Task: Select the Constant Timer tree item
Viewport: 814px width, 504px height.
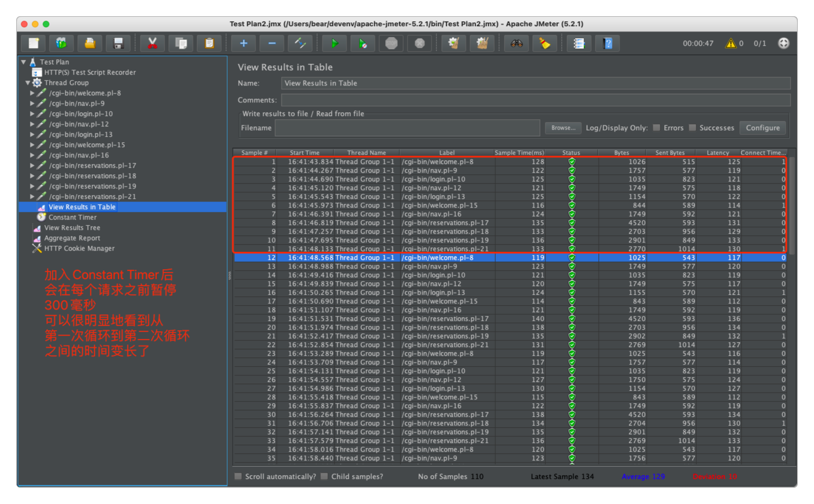Action: [x=72, y=217]
